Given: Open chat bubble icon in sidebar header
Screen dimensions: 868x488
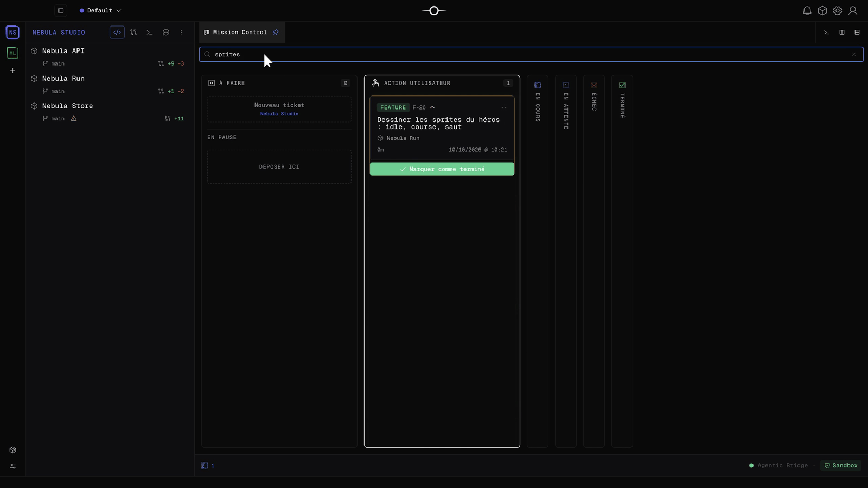Looking at the screenshot, I should (166, 32).
